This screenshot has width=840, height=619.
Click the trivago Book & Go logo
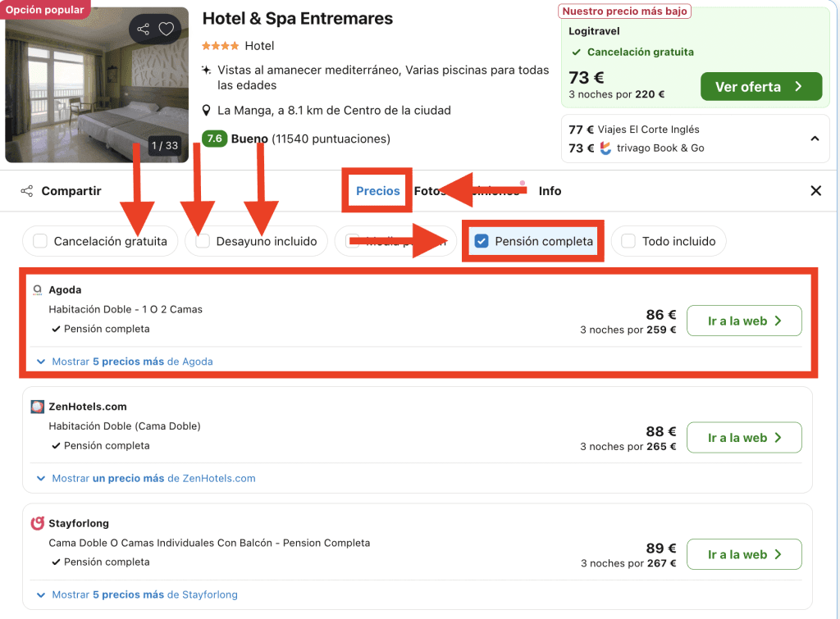pyautogui.click(x=605, y=148)
